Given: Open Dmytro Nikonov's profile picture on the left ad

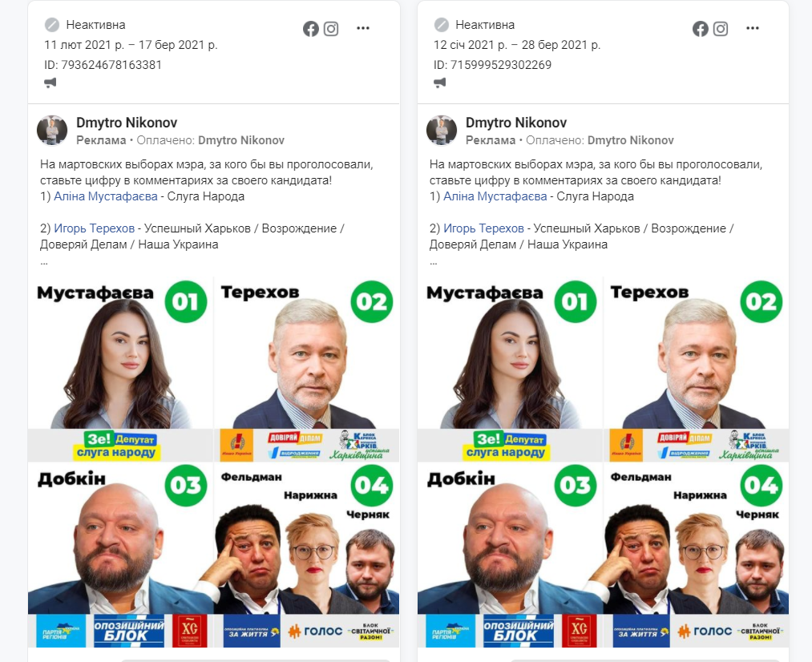Looking at the screenshot, I should point(52,131).
